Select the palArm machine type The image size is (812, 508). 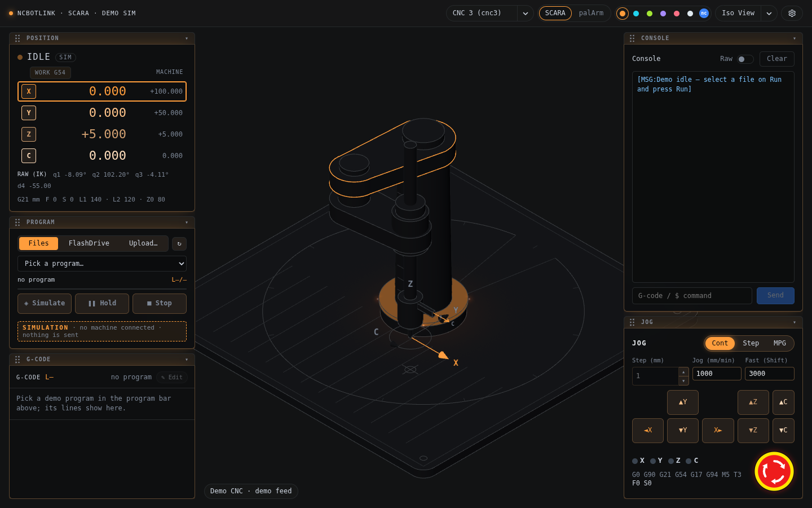(x=591, y=13)
